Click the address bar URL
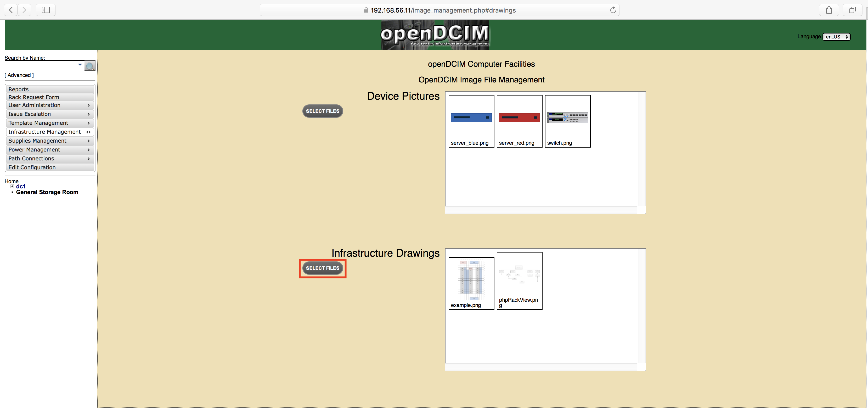 [443, 10]
